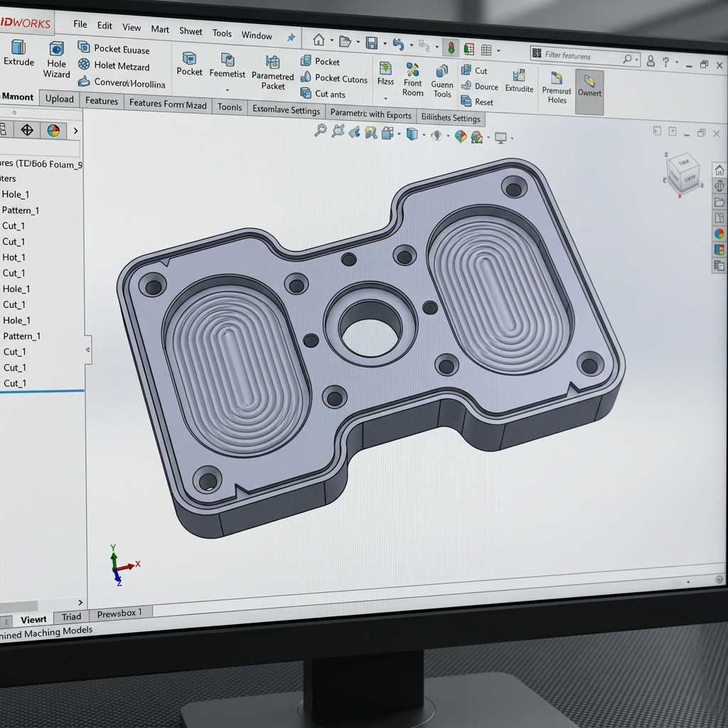The width and height of the screenshot is (728, 728).
Task: Click the Converot Morollina command
Action: (x=122, y=82)
